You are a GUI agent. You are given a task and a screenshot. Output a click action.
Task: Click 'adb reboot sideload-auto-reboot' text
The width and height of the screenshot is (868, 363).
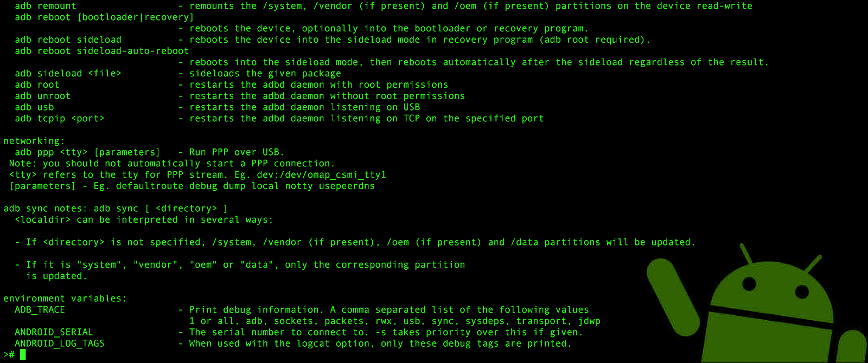point(102,51)
